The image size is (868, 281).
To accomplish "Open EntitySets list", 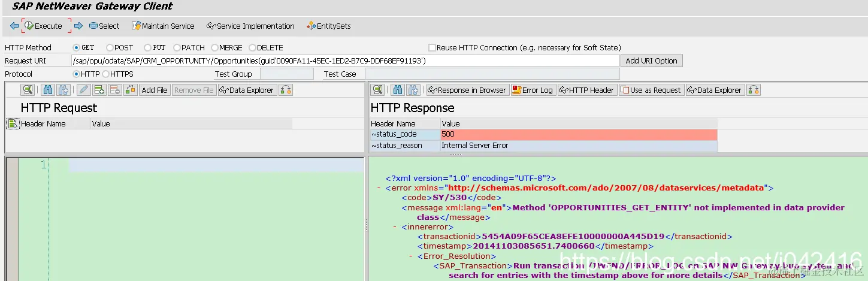I will pyautogui.click(x=328, y=26).
